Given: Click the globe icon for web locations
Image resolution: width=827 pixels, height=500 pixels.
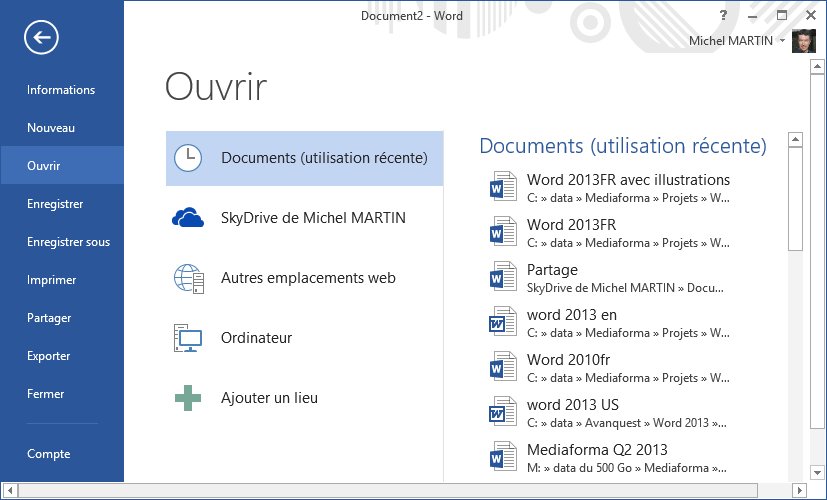Looking at the screenshot, I should [187, 278].
